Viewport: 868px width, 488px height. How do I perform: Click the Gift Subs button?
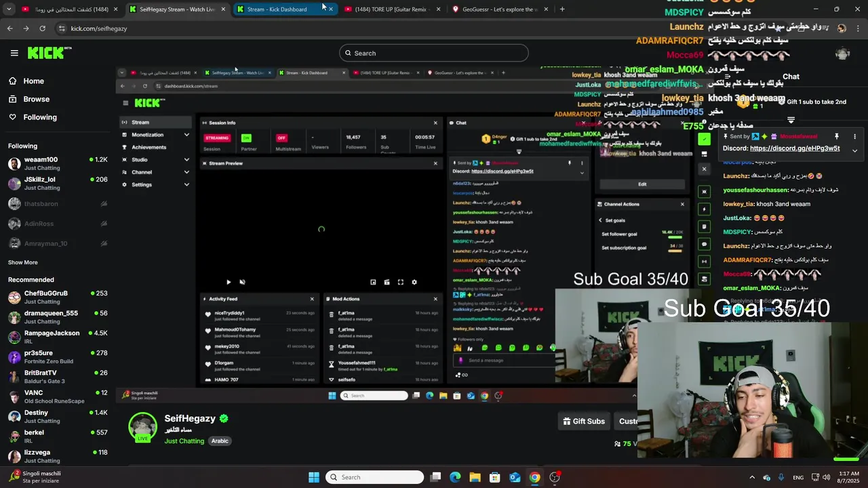point(584,421)
